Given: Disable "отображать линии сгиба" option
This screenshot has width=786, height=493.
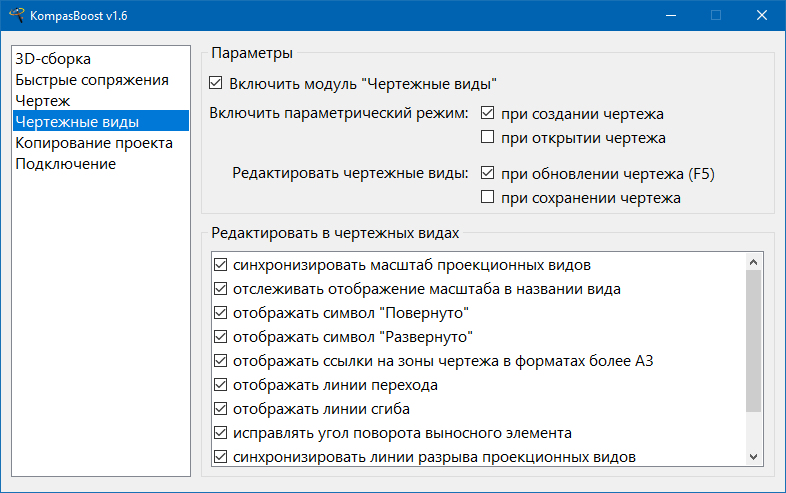Looking at the screenshot, I should [x=220, y=409].
